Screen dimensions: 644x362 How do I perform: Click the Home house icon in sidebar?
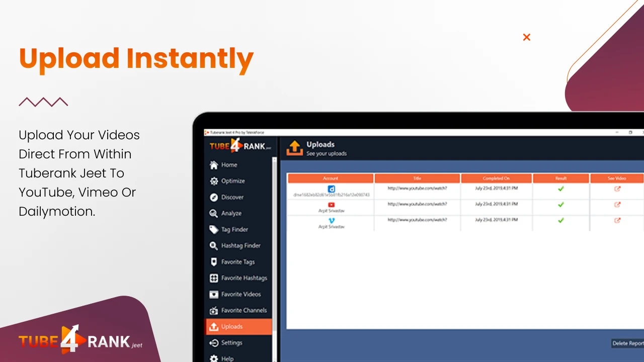pyautogui.click(x=213, y=165)
